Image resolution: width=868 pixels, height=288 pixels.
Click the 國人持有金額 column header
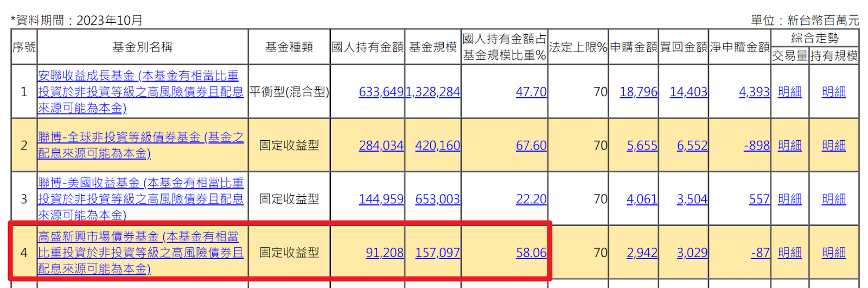[x=367, y=47]
